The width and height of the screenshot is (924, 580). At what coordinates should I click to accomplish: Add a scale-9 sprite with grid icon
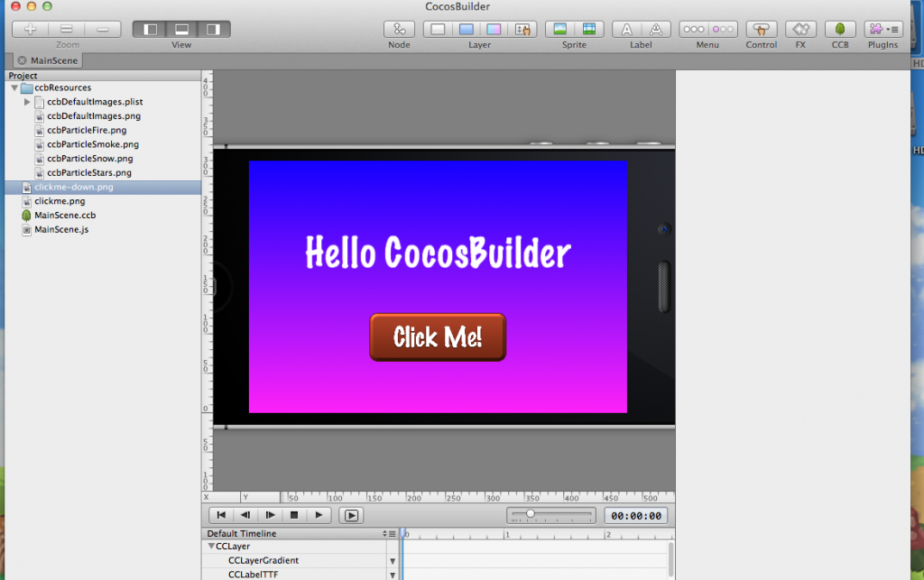click(x=588, y=29)
